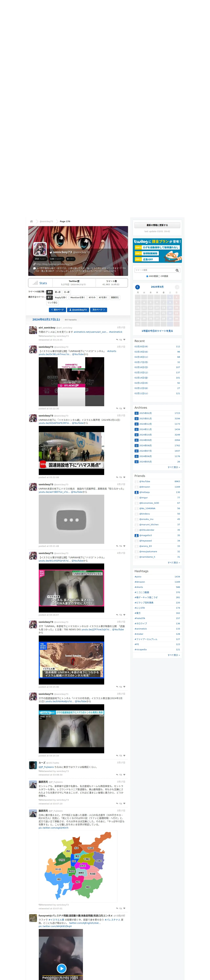The image size is (210, 980).
Task: Open 1年前の今日のツイートを見る link
Action: (x=157, y=331)
